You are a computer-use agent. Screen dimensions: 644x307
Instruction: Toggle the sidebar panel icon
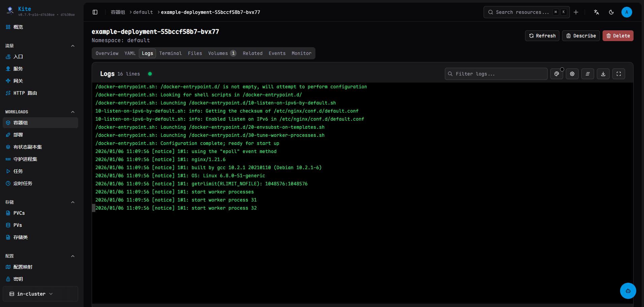pyautogui.click(x=95, y=12)
